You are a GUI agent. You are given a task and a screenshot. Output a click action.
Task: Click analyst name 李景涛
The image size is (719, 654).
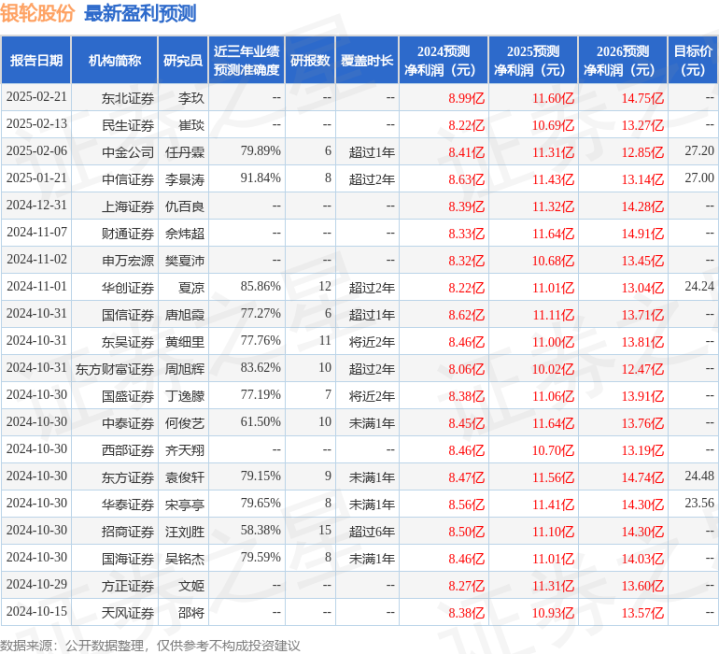click(x=185, y=179)
